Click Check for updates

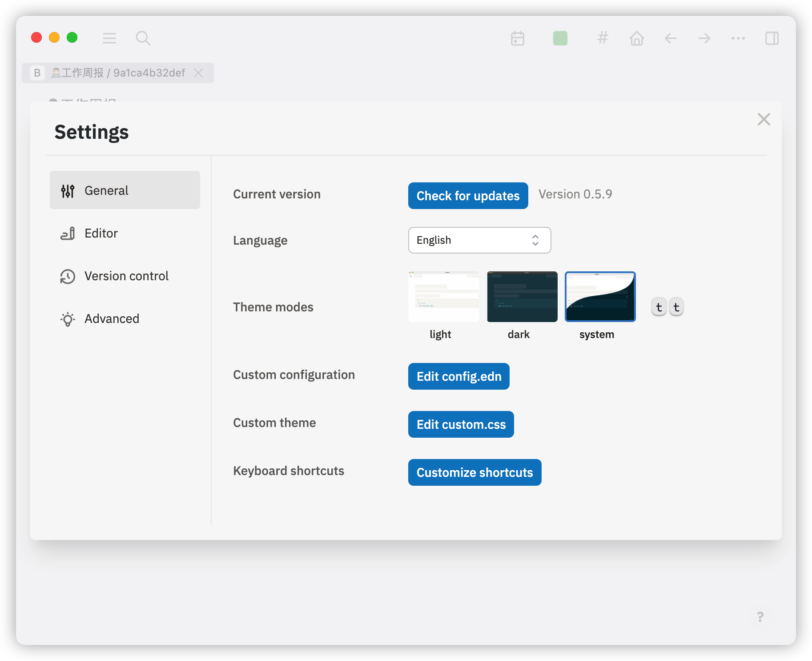(x=468, y=196)
